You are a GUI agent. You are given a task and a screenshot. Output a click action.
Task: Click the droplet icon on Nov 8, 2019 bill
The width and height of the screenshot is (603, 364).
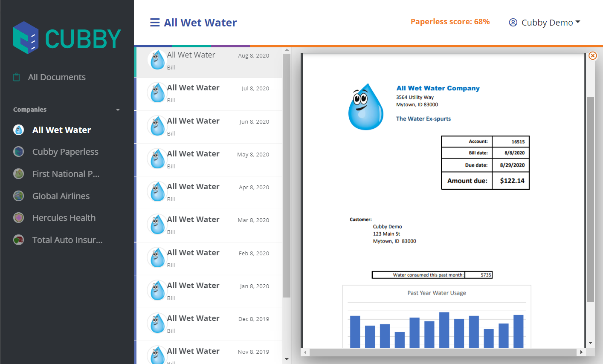pos(157,355)
